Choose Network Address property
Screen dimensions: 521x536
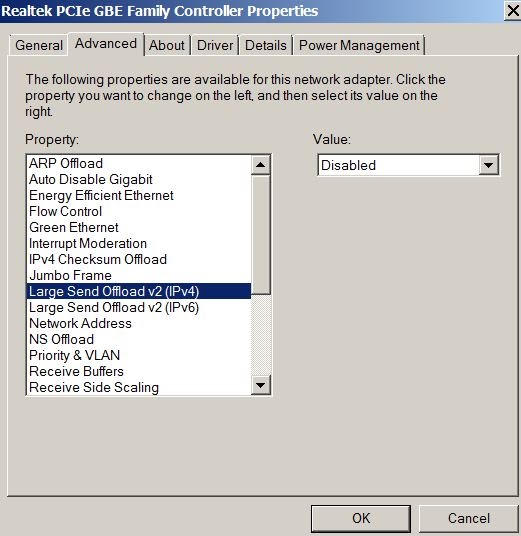coord(139,323)
